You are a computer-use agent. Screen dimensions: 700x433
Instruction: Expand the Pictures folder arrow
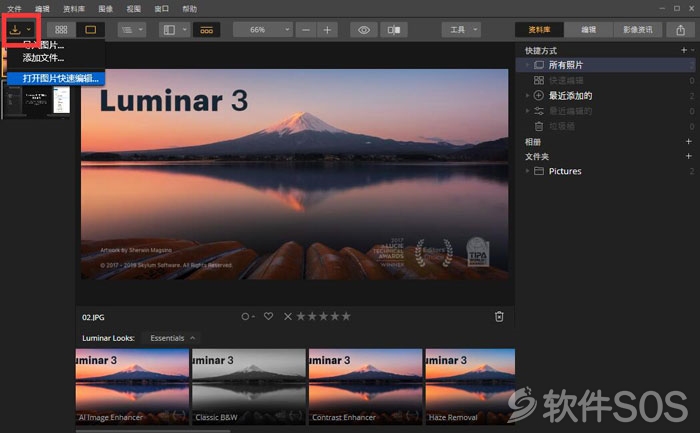(527, 171)
